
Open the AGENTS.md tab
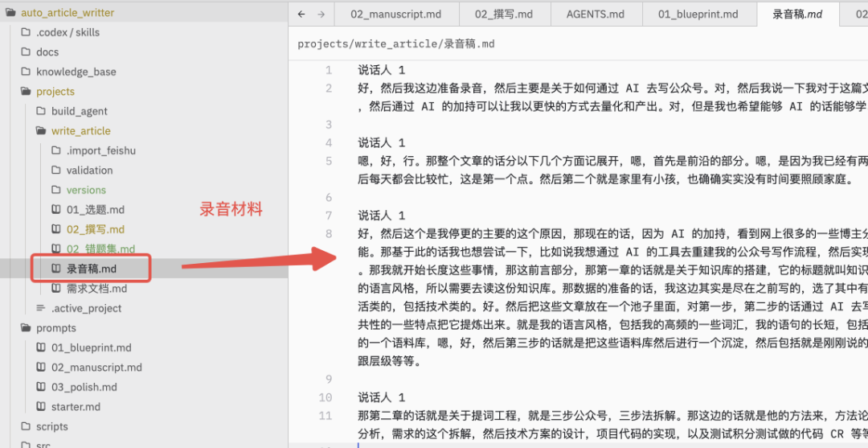click(595, 14)
